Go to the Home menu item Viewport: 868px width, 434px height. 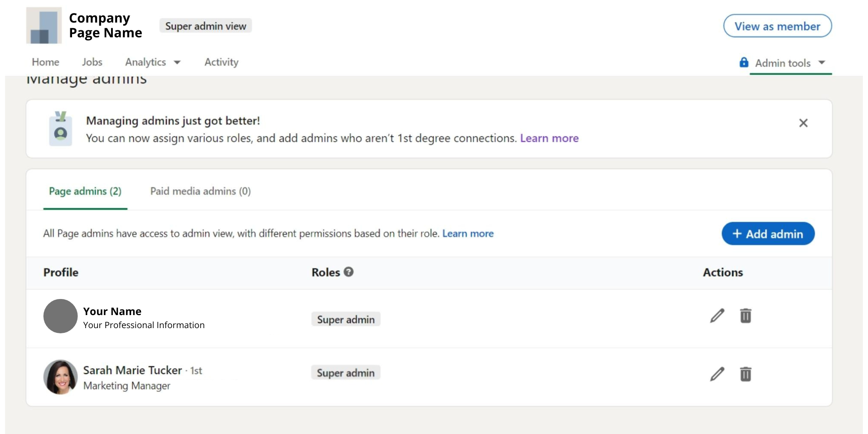(46, 62)
